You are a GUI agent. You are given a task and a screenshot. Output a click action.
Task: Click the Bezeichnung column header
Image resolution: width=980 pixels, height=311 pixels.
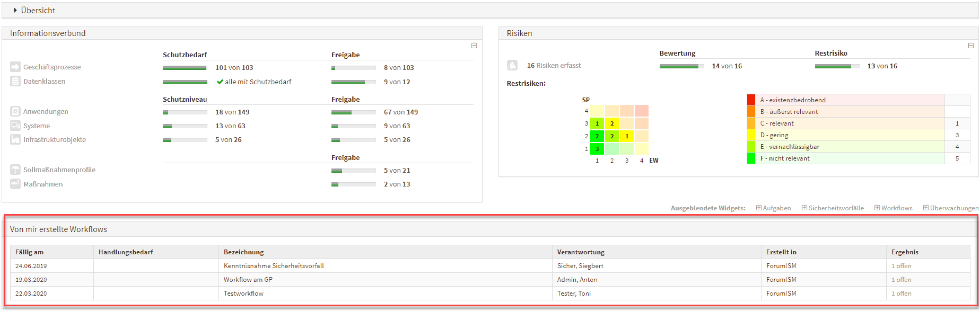[243, 252]
